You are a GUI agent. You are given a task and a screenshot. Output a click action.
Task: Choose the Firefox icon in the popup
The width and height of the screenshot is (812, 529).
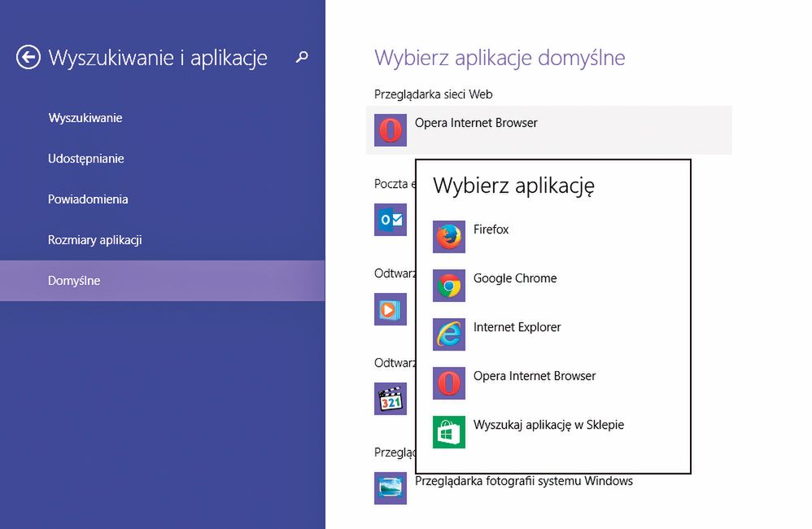pos(449,237)
